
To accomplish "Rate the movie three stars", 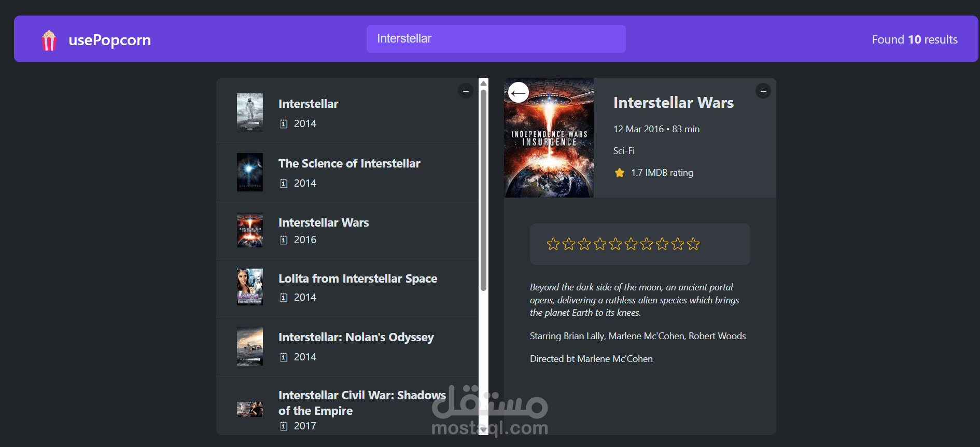I will 584,244.
